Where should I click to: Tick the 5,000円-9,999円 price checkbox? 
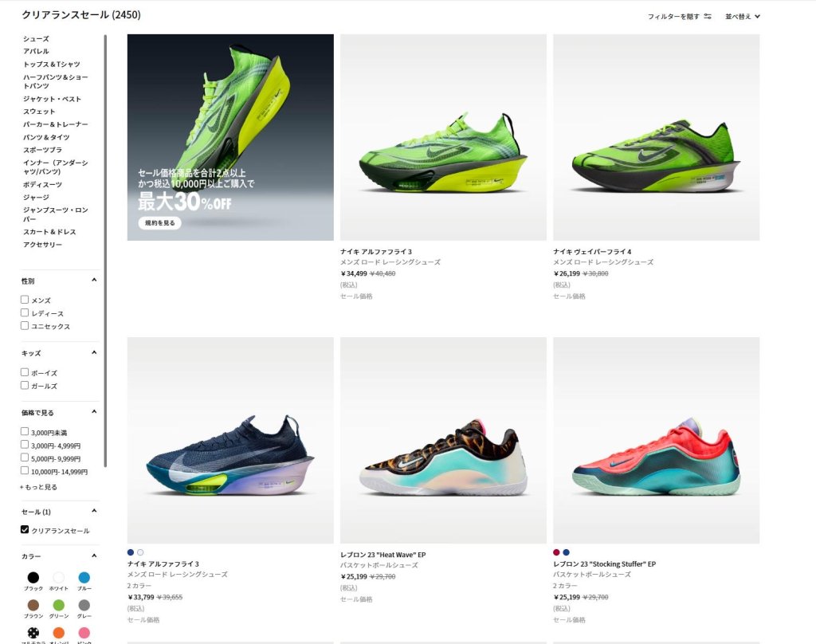[x=25, y=457]
